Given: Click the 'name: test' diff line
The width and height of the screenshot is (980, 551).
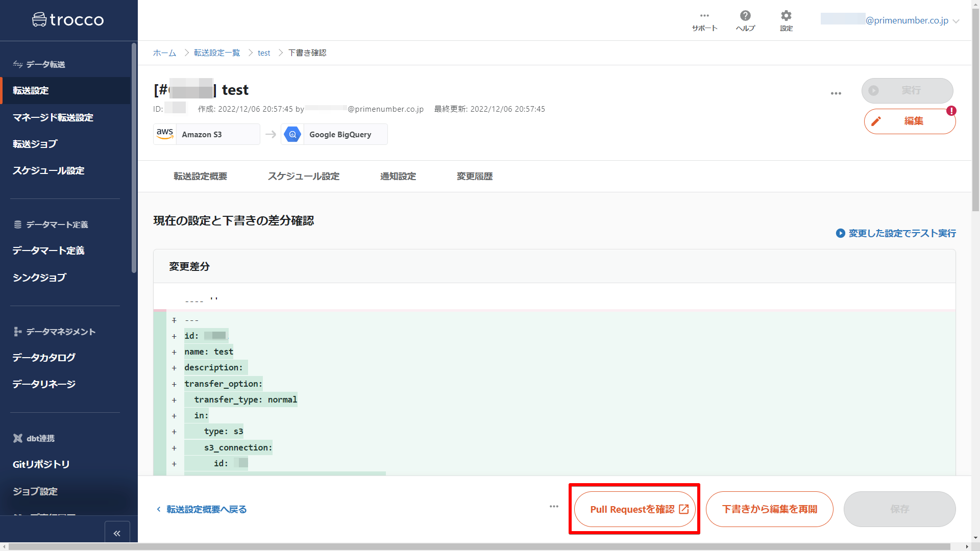Looking at the screenshot, I should point(209,352).
